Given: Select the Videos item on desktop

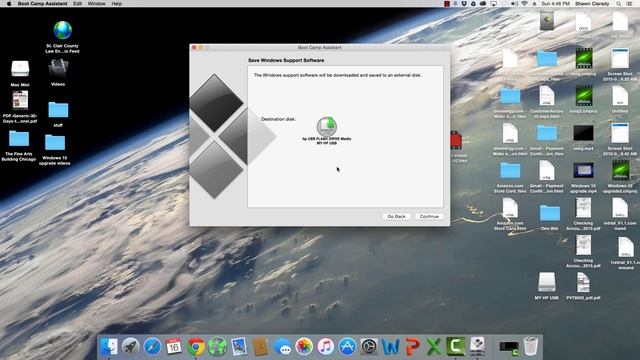Looking at the screenshot, I should 58,72.
